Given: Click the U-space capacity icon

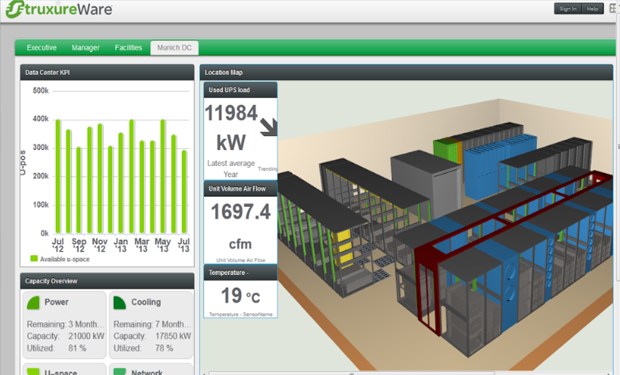Looking at the screenshot, I should click(33, 371).
